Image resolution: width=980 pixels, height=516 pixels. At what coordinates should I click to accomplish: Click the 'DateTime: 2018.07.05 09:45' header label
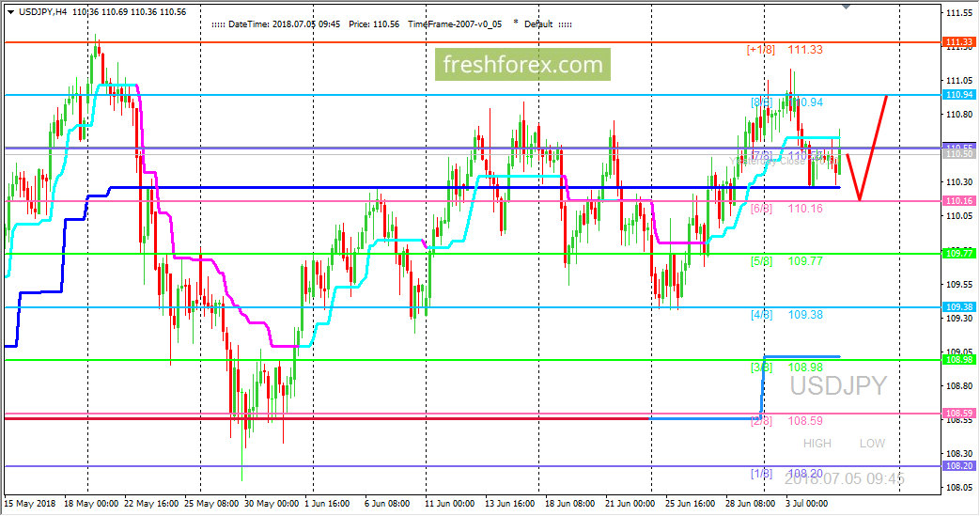click(x=284, y=24)
